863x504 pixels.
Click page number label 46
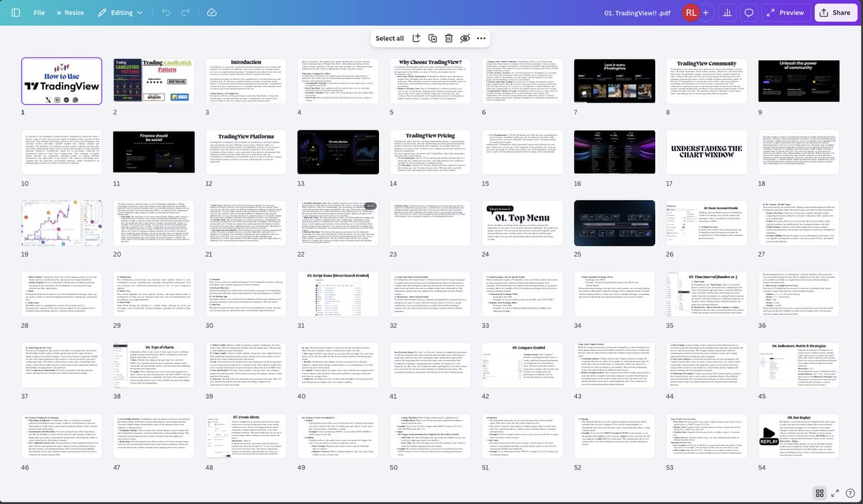click(26, 466)
